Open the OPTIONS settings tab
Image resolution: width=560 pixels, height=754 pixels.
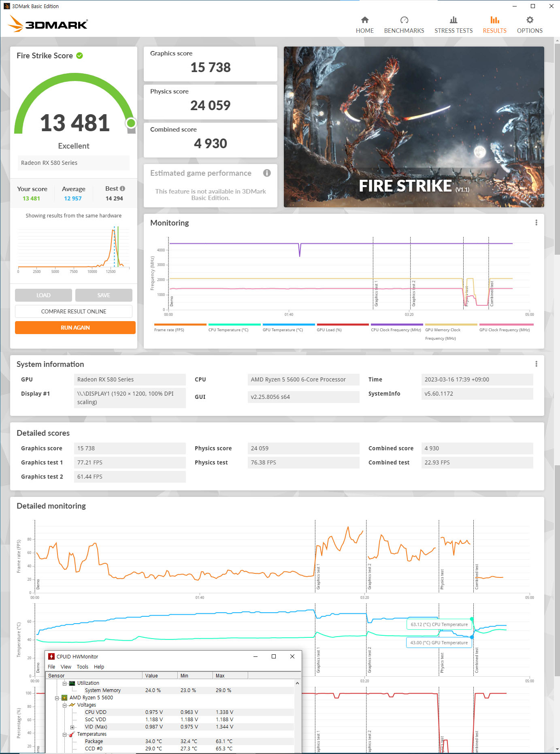[x=530, y=25]
